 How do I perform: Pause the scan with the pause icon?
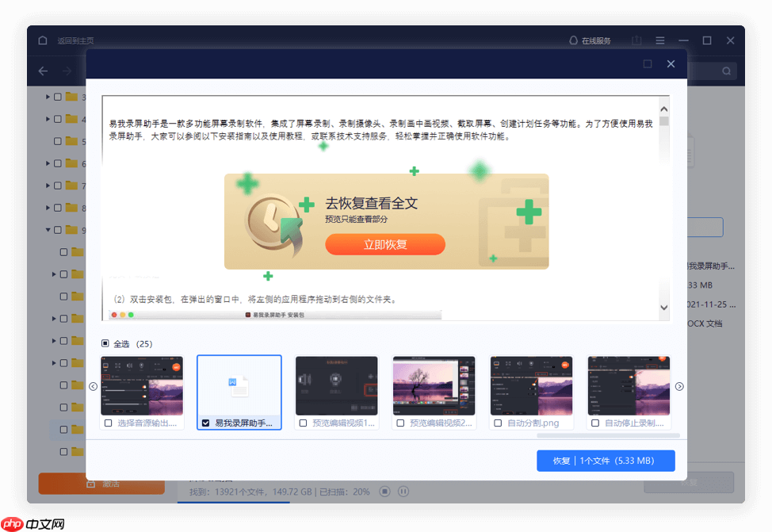(403, 492)
